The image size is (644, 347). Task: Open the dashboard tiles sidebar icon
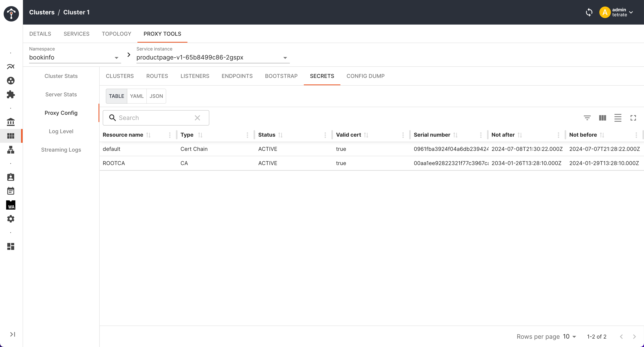[11, 246]
